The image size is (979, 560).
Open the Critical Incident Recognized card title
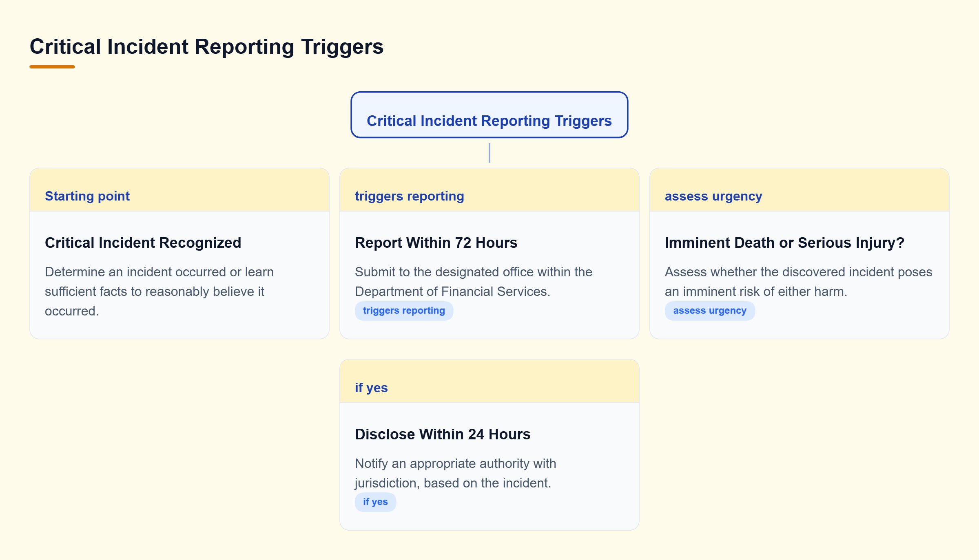click(x=143, y=243)
